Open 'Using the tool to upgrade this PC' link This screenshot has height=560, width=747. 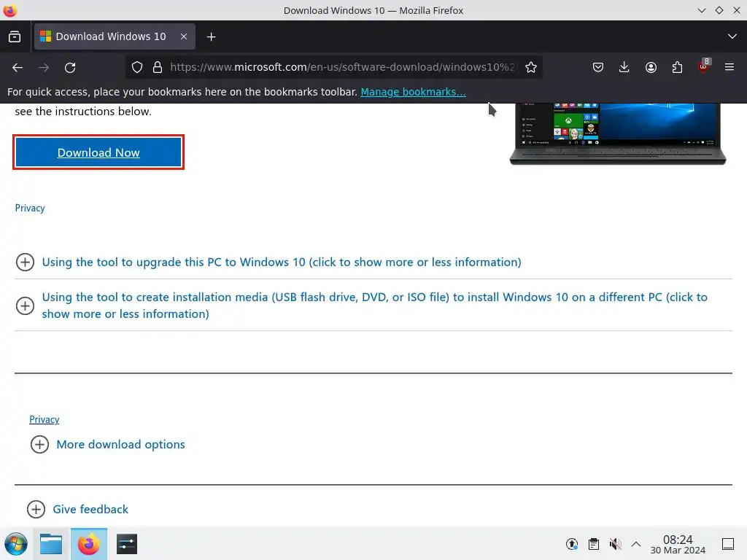282,262
